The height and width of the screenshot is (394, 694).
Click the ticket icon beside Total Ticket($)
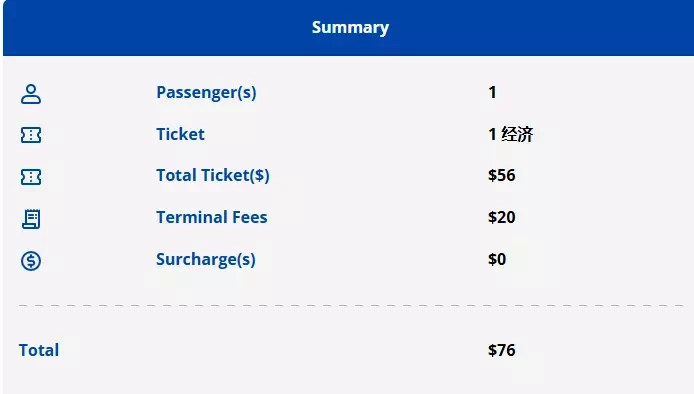[x=31, y=177]
